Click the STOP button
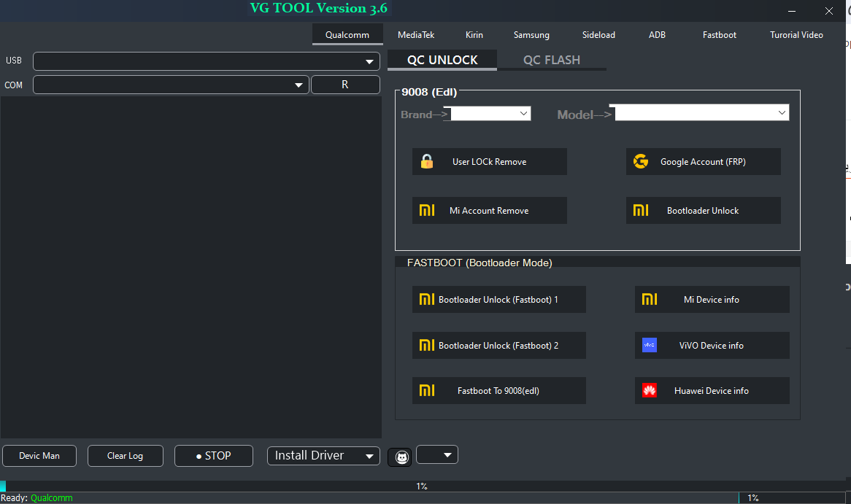Viewport: 851px width, 504px height. pos(213,456)
